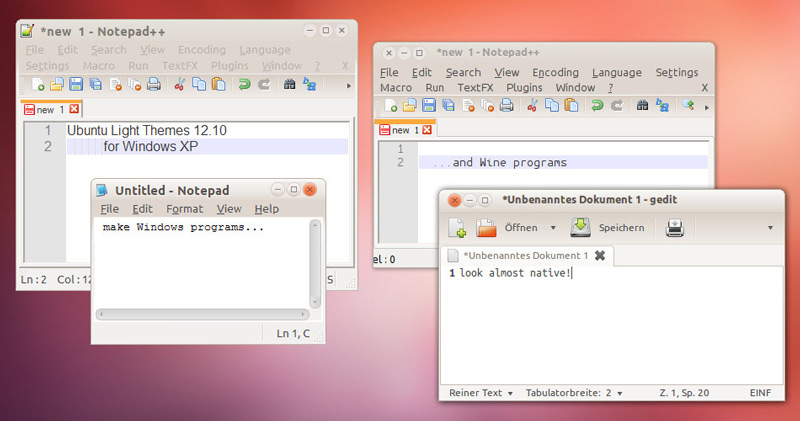Viewport: 800px width, 421px height.
Task: Open the Format menu in Untitled - Notepad
Action: pyautogui.click(x=185, y=209)
